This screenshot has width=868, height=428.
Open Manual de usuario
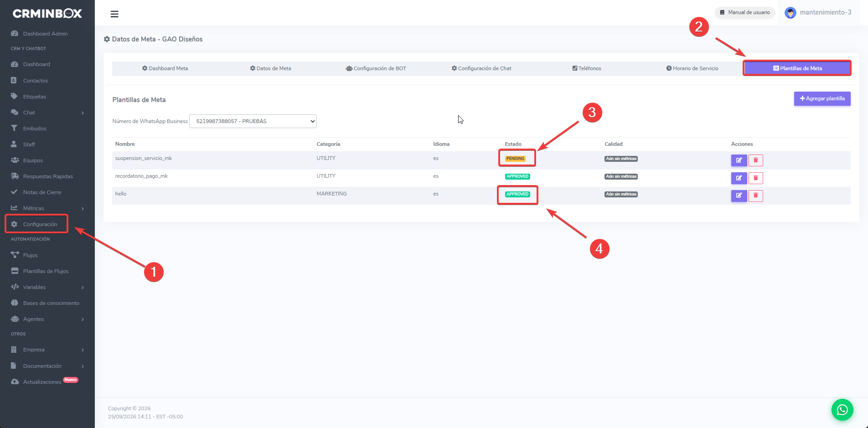pyautogui.click(x=745, y=13)
